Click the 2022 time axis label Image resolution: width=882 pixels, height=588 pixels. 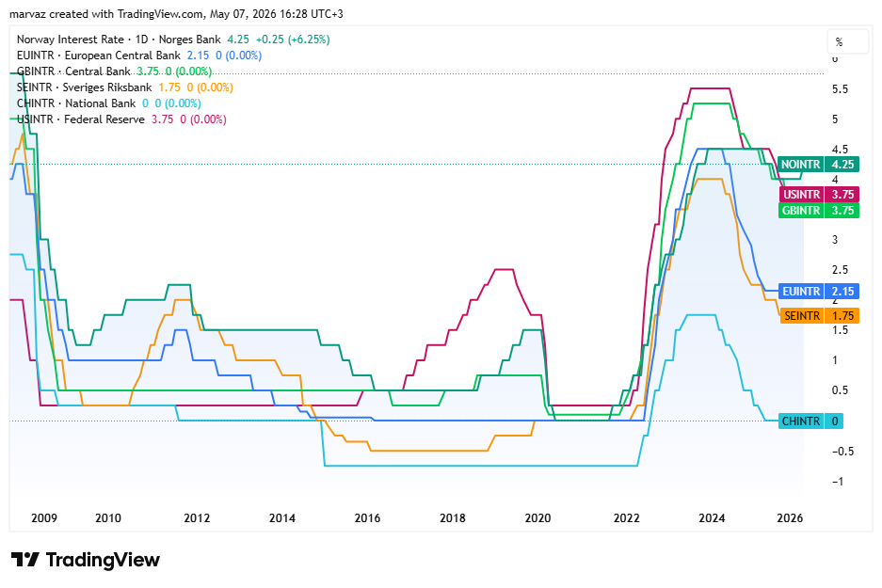[627, 518]
